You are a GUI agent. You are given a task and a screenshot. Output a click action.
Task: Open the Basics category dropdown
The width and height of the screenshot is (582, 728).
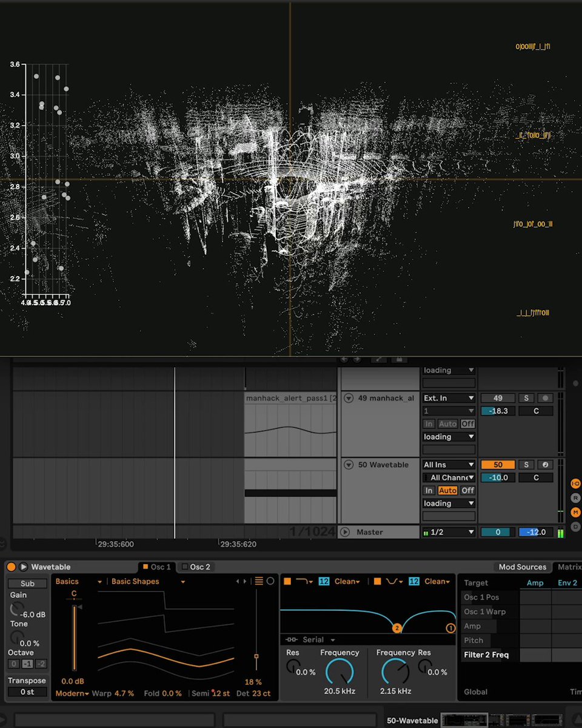click(x=78, y=581)
